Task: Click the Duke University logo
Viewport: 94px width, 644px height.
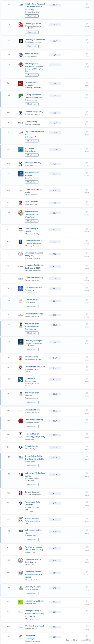Action: [21, 123]
